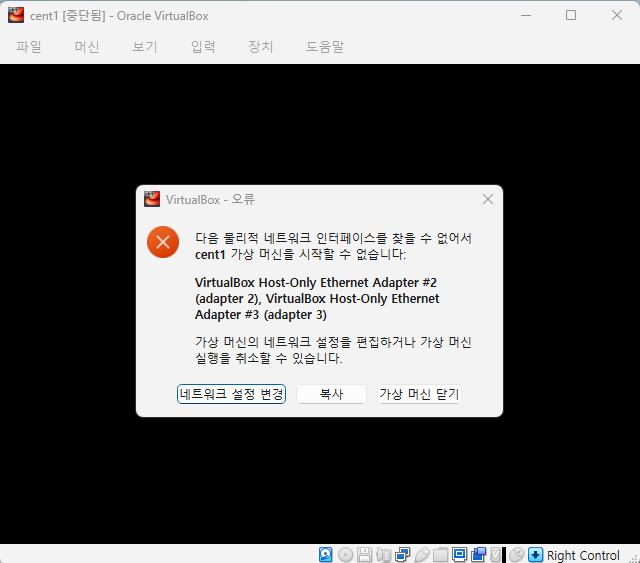640x563 pixels.
Task: Click the hard disk activity status icon
Action: (x=325, y=555)
